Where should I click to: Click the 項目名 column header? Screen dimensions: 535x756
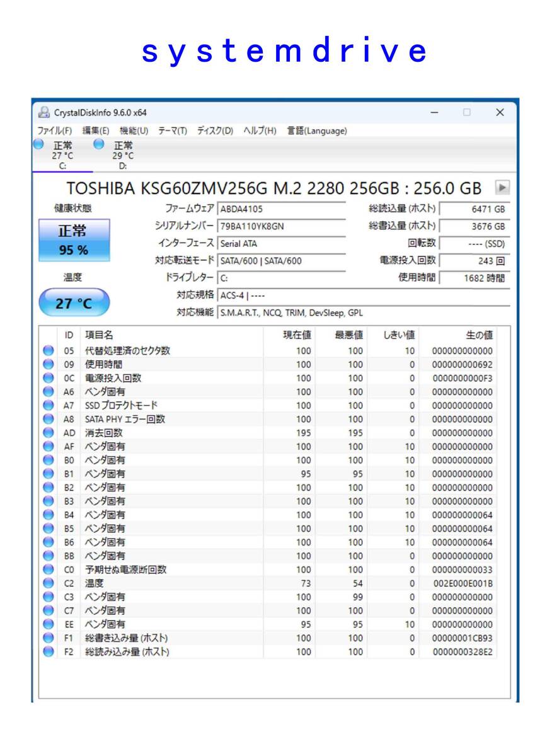(x=171, y=335)
